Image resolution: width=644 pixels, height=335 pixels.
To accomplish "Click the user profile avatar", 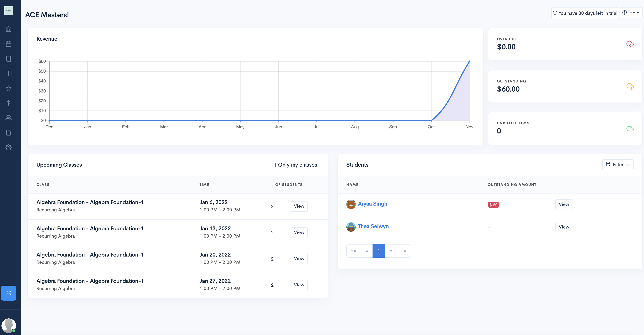I will tap(9, 326).
